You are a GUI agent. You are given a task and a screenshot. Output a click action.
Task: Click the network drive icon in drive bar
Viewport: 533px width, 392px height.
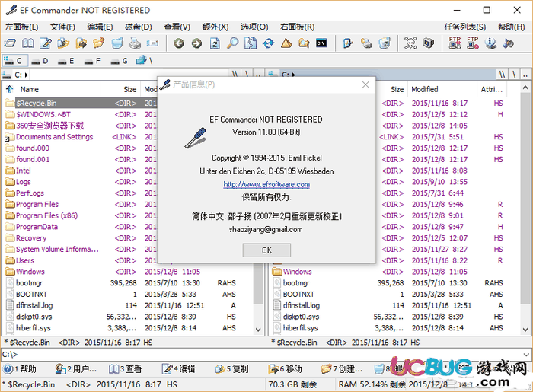tap(144, 61)
